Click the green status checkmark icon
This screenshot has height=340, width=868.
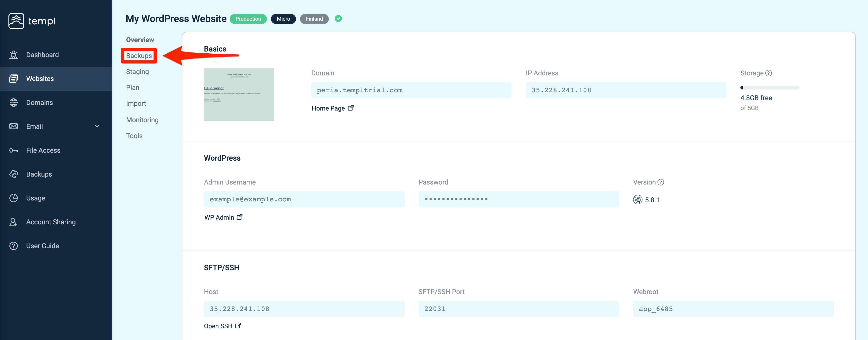click(338, 18)
